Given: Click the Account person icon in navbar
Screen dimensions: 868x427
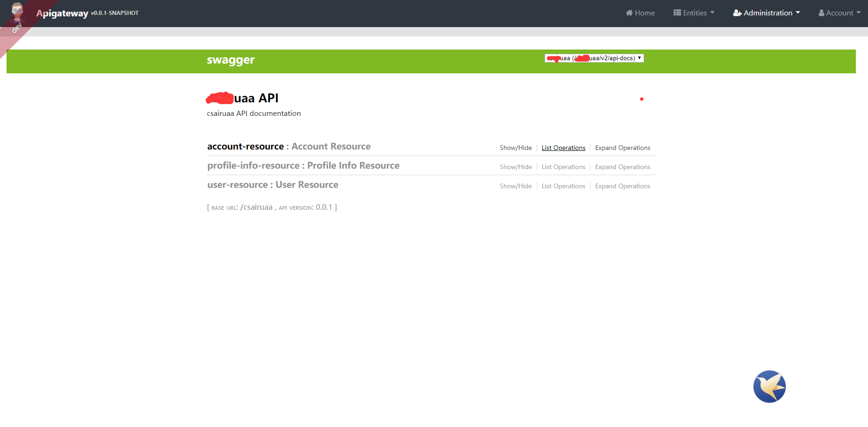Looking at the screenshot, I should tap(821, 13).
